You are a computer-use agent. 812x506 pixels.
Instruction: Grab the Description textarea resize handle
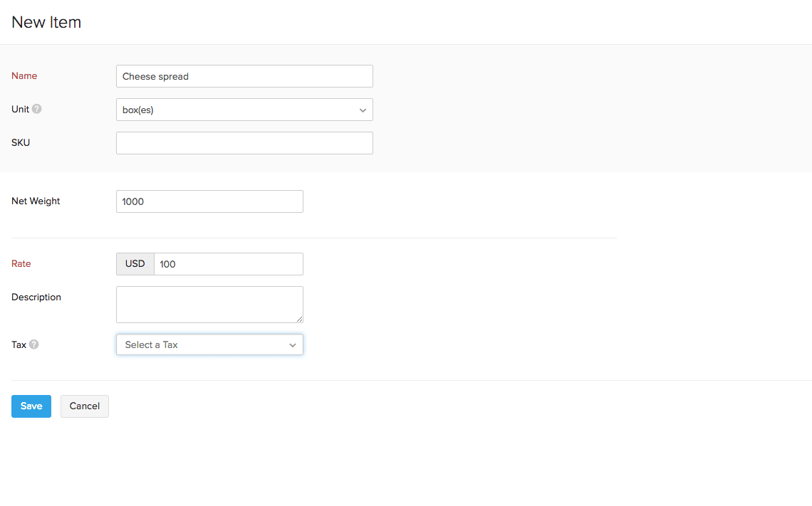pyautogui.click(x=299, y=319)
